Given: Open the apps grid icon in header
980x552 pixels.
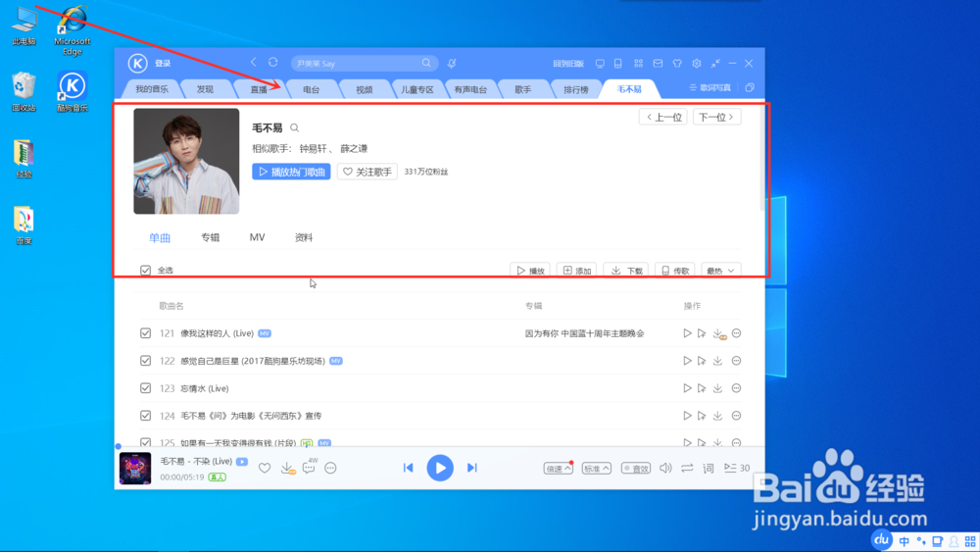Looking at the screenshot, I should click(638, 63).
